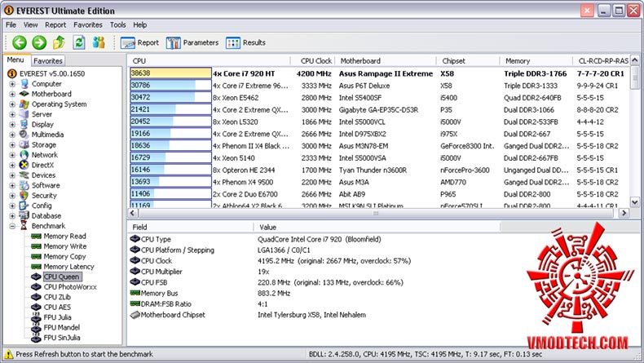This screenshot has height=363, width=644.
Task: Open the Help menu
Action: [140, 25]
